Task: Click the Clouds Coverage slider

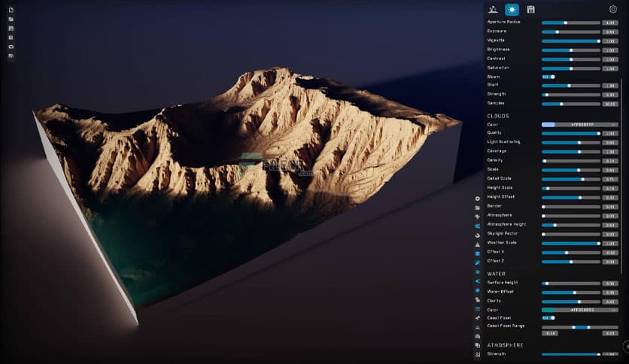Action: (x=570, y=151)
